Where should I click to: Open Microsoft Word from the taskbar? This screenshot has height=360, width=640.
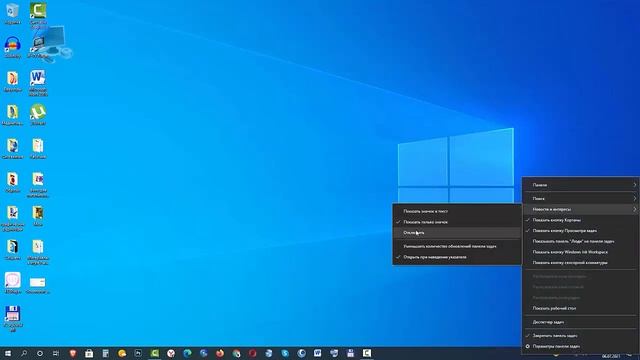coord(318,353)
